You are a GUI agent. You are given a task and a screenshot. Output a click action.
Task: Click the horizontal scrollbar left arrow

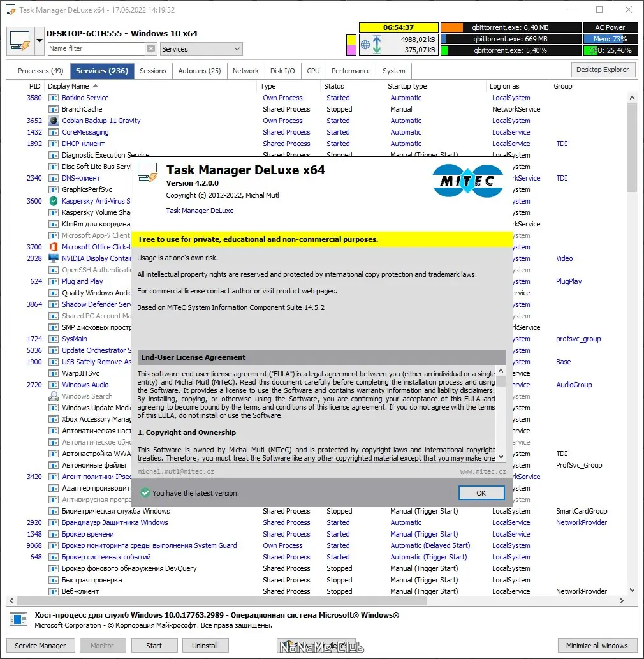coord(11,600)
